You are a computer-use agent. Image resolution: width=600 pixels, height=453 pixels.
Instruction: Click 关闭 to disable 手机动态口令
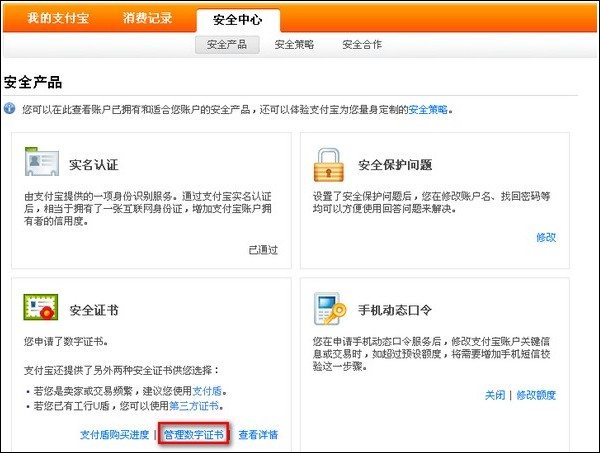495,395
